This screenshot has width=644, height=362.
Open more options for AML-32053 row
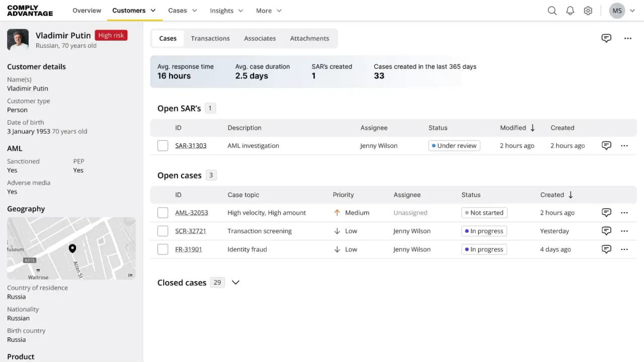[624, 213]
